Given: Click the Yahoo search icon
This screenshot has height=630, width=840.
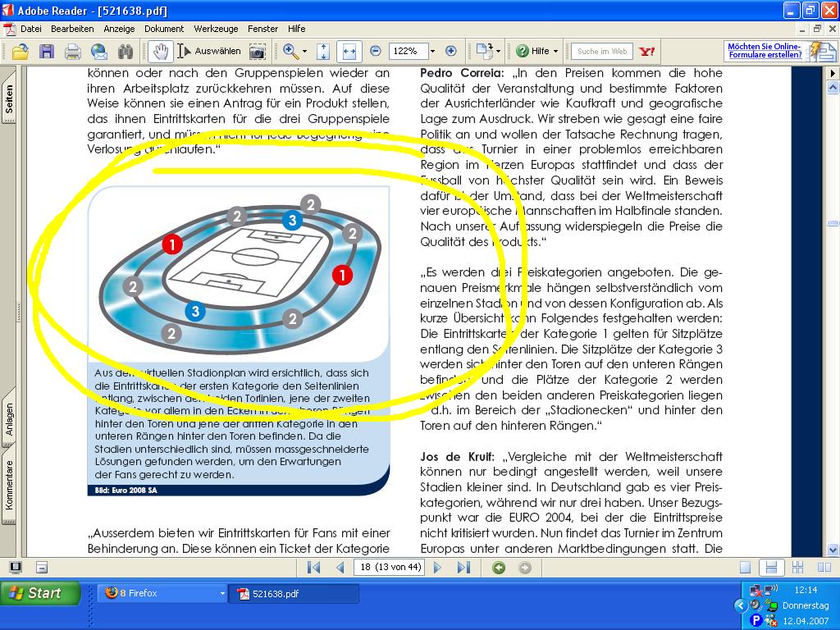Looking at the screenshot, I should pos(647,51).
